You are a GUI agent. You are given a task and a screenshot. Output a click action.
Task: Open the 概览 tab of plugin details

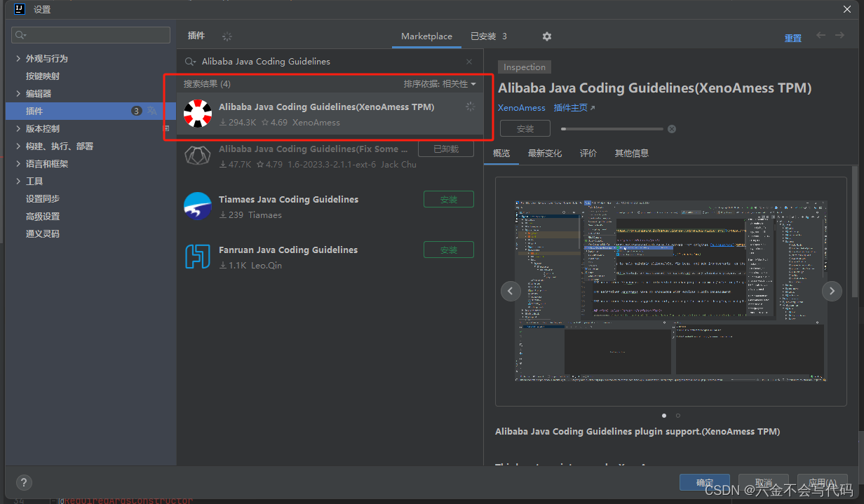501,154
